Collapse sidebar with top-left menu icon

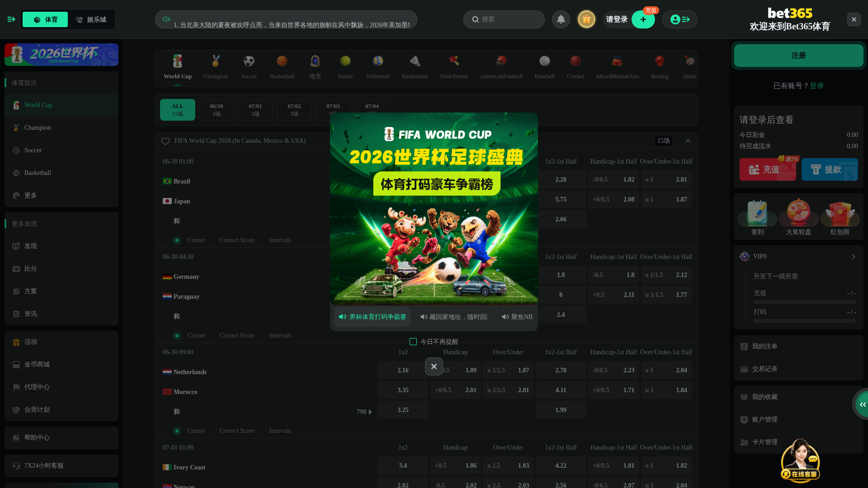[11, 19]
